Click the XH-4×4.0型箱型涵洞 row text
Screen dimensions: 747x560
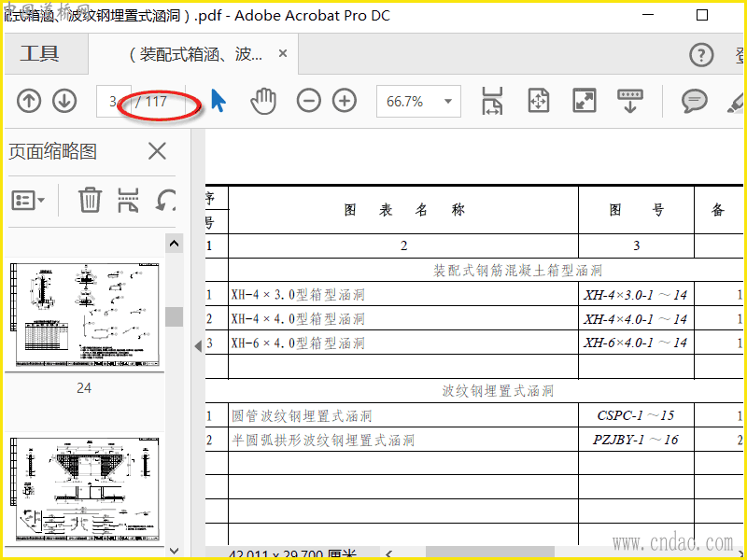(298, 318)
